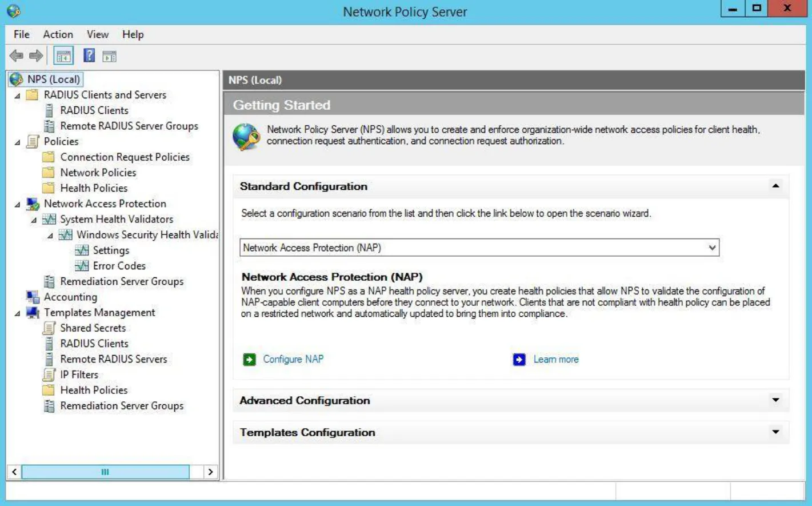The height and width of the screenshot is (506, 812).
Task: Click the Templates Management node icon
Action: click(33, 313)
